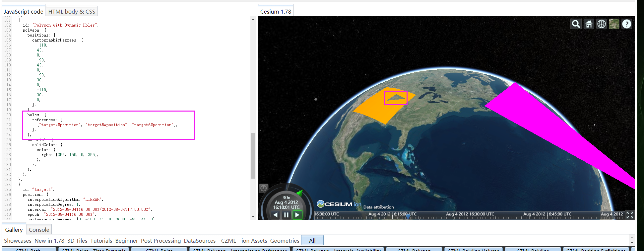Open the Console tab
This screenshot has width=644, height=251.
(x=39, y=230)
